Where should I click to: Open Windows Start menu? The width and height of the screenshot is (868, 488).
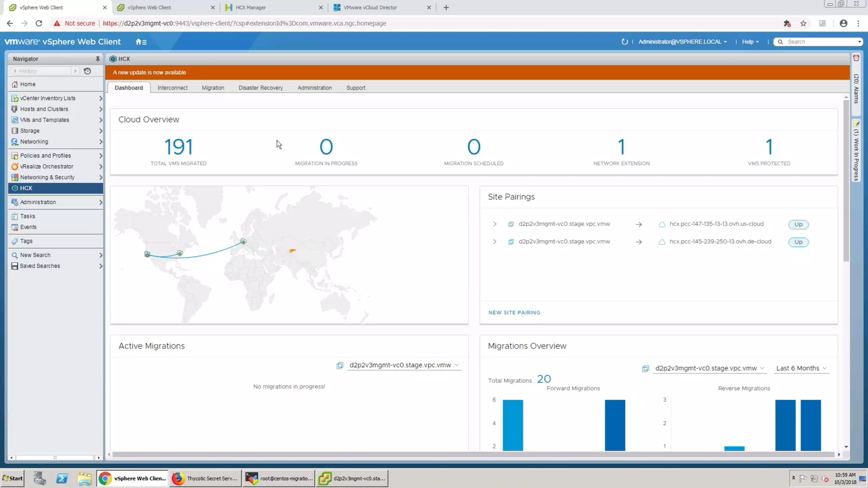tap(13, 478)
